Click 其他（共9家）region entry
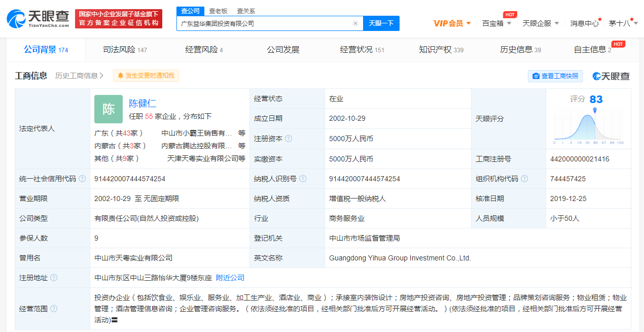Screen dimensions: 644x332 (117, 158)
